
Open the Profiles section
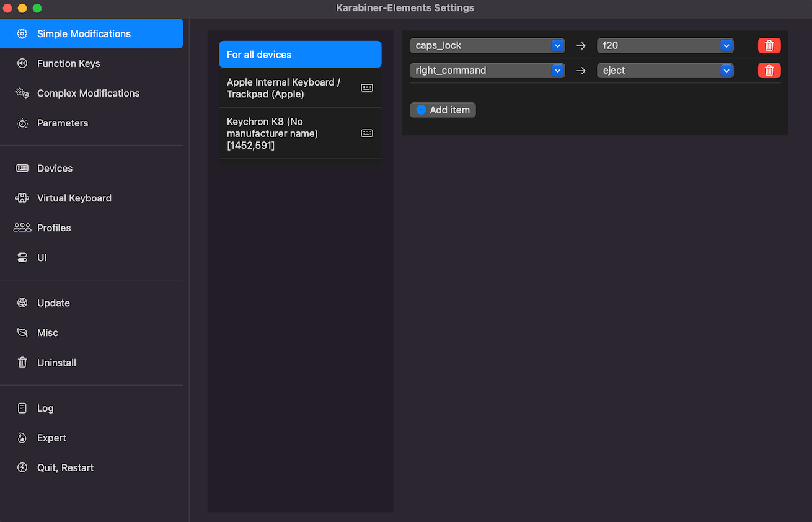91,228
